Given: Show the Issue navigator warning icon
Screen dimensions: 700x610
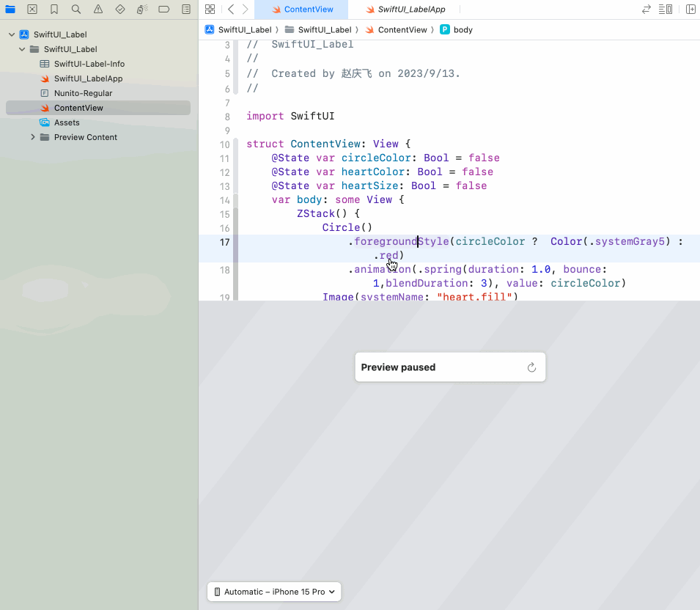Looking at the screenshot, I should (98, 10).
